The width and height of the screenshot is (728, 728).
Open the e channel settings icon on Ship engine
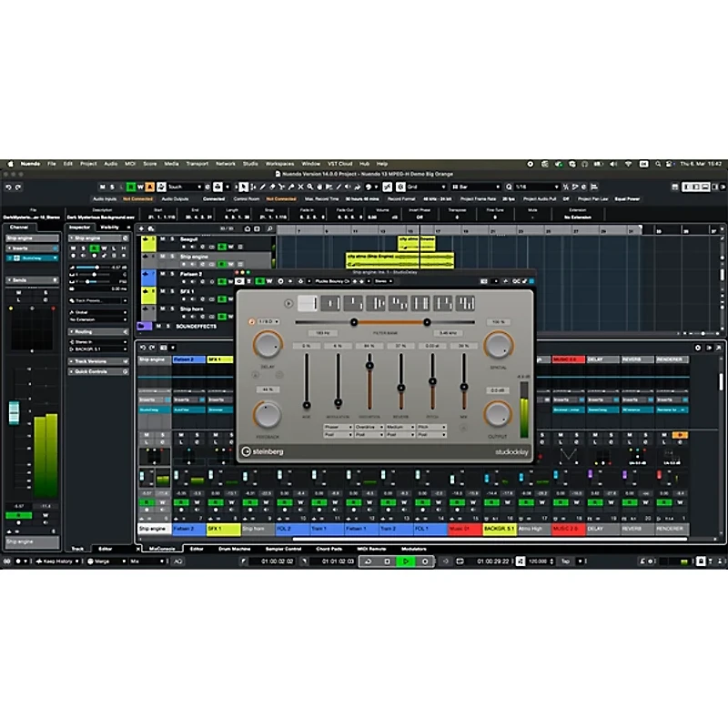(202, 264)
